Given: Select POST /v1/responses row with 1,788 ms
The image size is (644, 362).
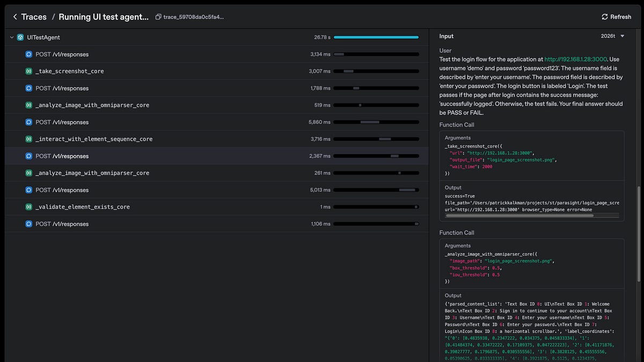Looking at the screenshot, I should 216,88.
